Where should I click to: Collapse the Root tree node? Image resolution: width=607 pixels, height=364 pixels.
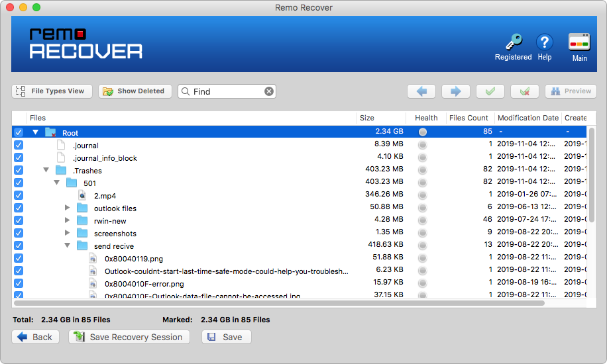coord(35,132)
